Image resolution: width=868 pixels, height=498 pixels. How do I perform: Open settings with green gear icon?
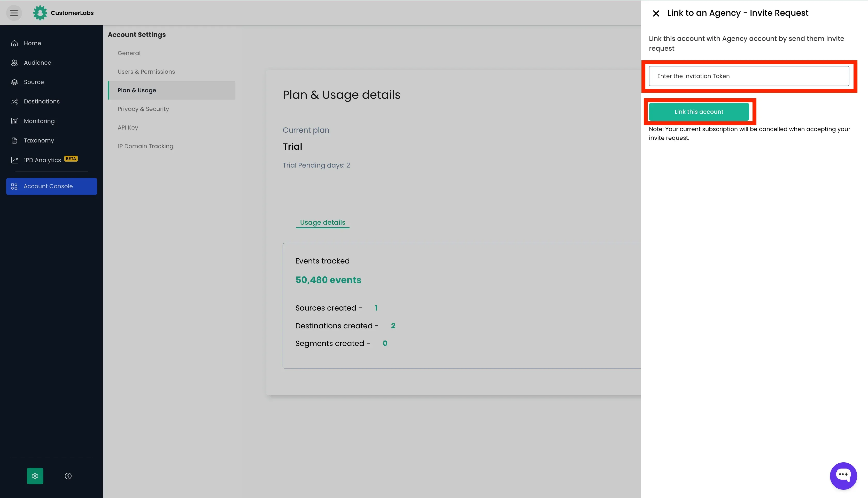(35, 476)
